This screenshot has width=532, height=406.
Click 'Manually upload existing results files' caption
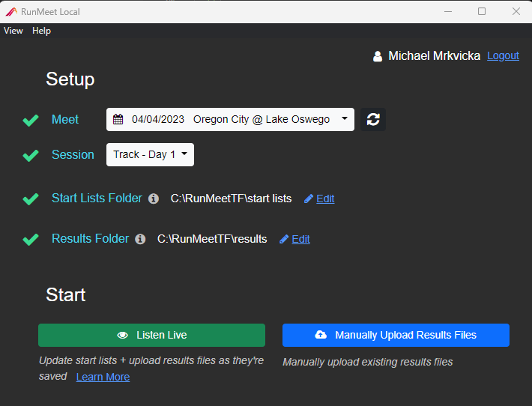368,363
